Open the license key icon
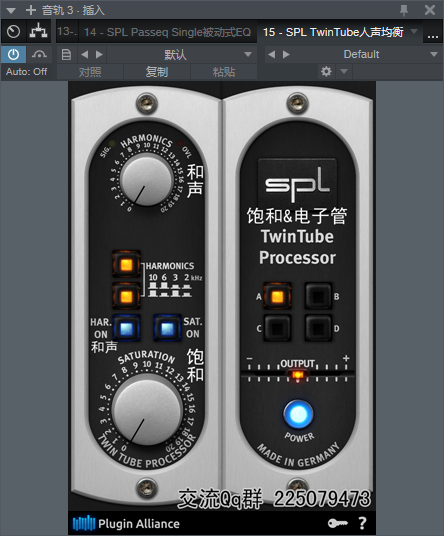The width and height of the screenshot is (444, 536). (x=337, y=523)
